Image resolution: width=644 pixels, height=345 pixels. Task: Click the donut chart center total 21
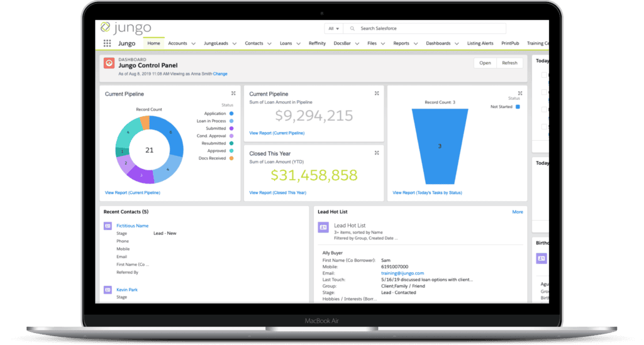pyautogui.click(x=150, y=150)
